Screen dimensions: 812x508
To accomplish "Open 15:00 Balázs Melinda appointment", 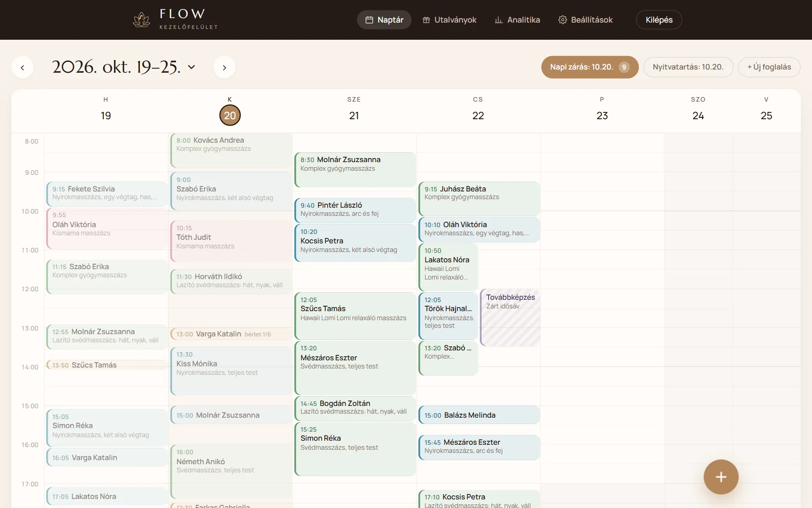I will [x=479, y=415].
